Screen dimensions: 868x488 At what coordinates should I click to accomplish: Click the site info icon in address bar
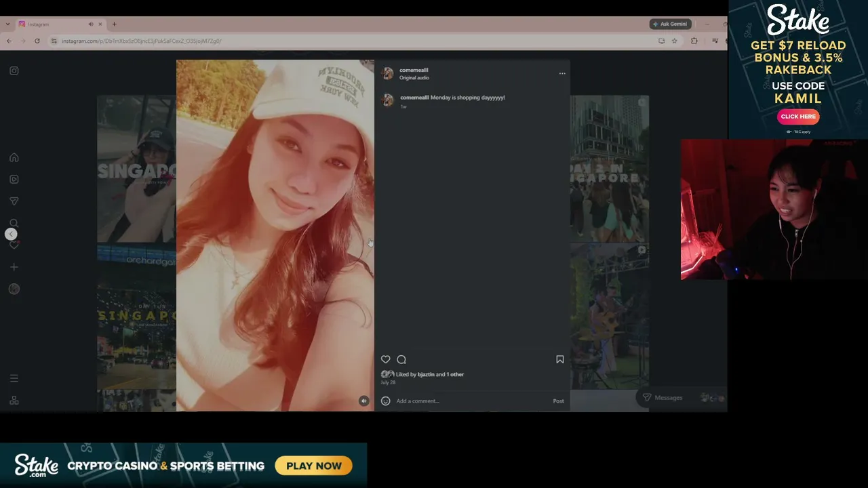pos(54,41)
